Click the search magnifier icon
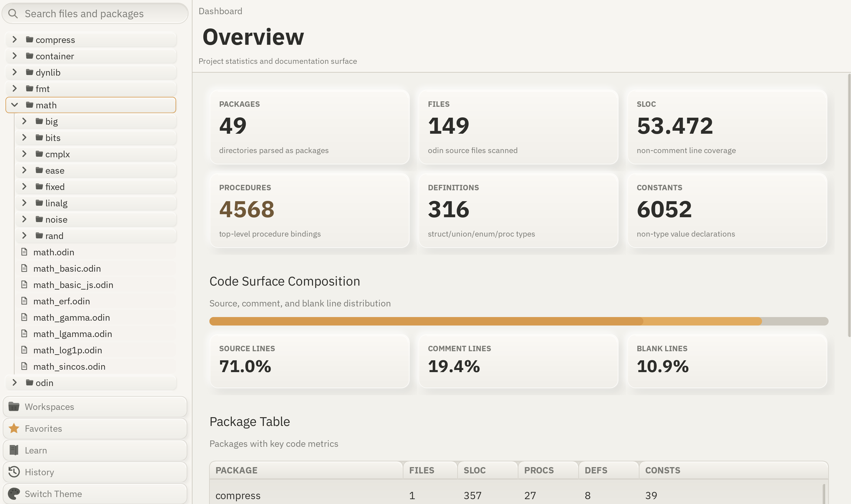This screenshot has height=504, width=851. [13, 14]
